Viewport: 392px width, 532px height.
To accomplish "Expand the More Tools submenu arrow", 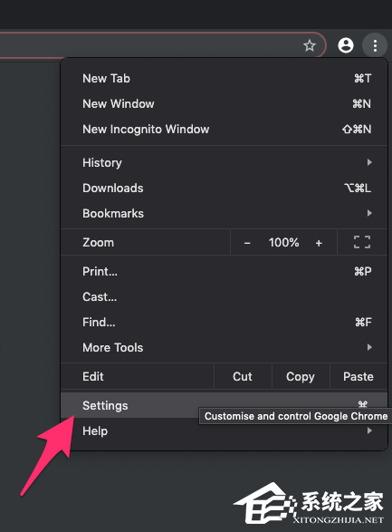I will [369, 347].
